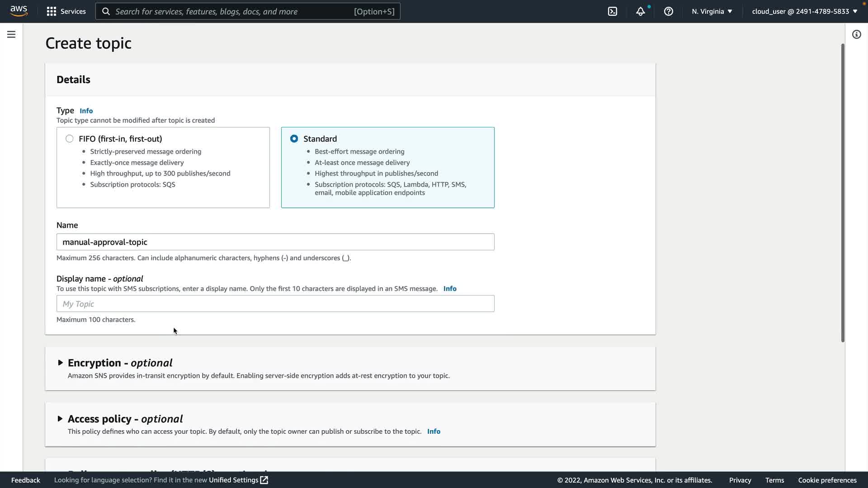Open the hamburger side navigation menu
This screenshot has width=868, height=488.
pyautogui.click(x=11, y=34)
